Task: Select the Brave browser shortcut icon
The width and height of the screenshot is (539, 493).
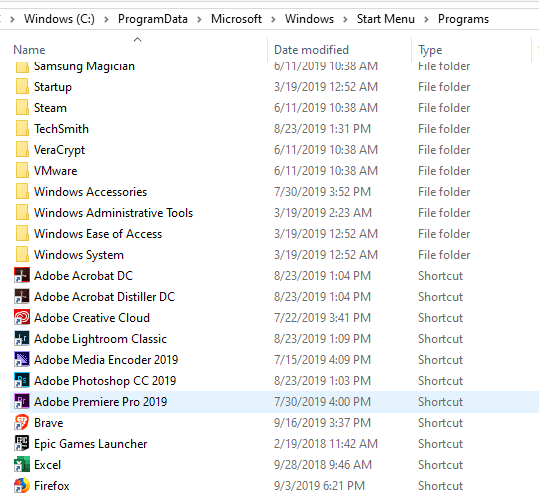Action: pos(22,423)
